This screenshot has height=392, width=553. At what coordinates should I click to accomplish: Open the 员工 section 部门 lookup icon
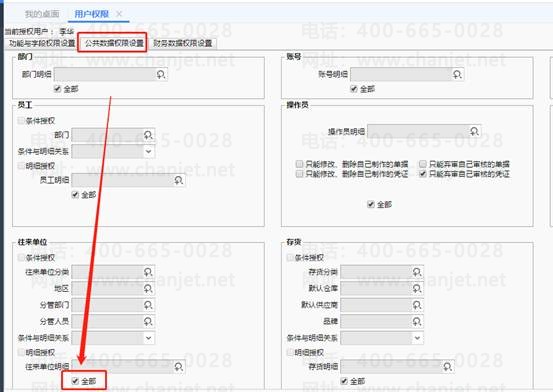click(x=148, y=135)
